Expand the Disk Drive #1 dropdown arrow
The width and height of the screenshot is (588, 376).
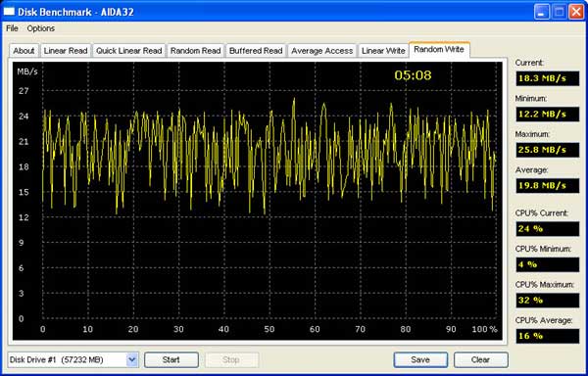[x=131, y=360]
